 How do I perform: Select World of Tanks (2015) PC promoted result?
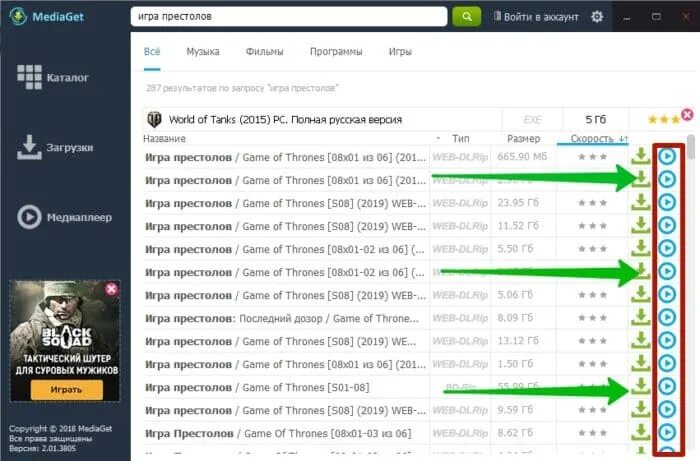coord(285,120)
